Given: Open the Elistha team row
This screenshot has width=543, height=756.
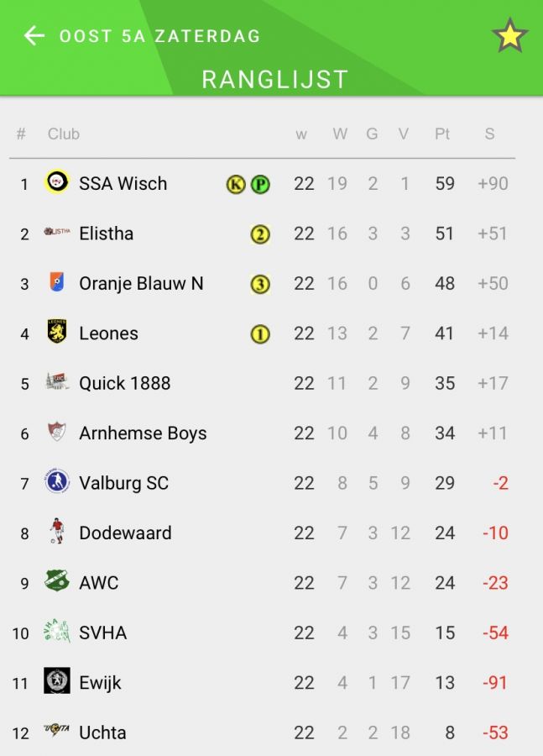Looking at the screenshot, I should (x=106, y=234).
